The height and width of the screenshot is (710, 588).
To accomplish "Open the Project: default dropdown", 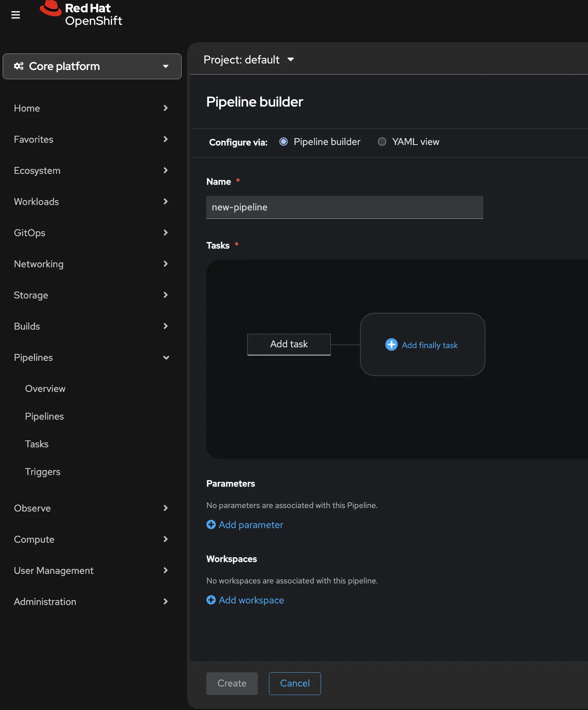I will (249, 60).
